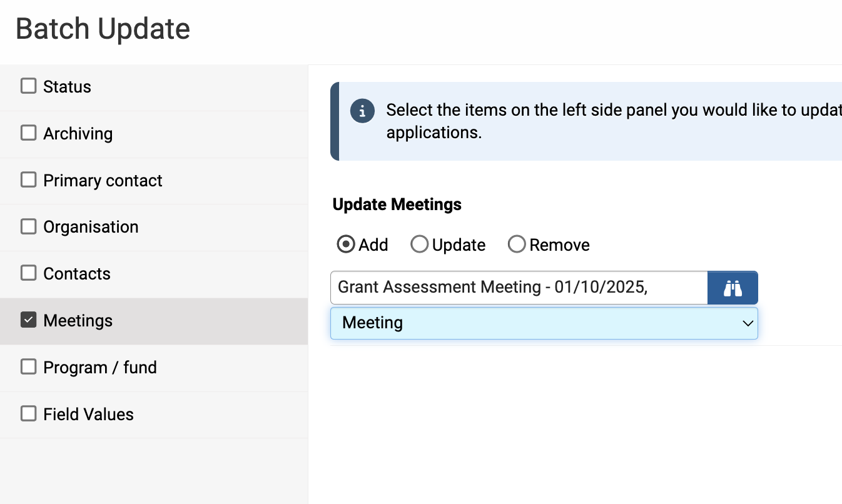The width and height of the screenshot is (842, 504).
Task: Choose the Update radio option
Action: click(x=419, y=244)
